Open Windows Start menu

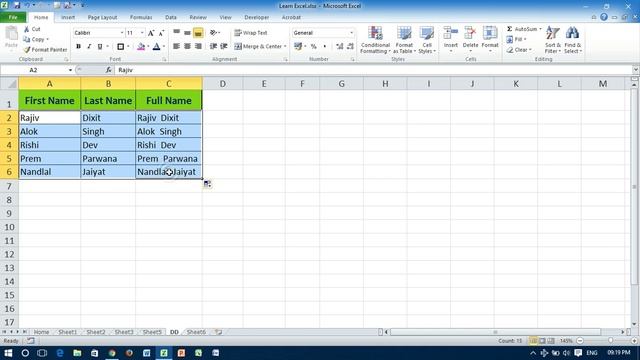[x=8, y=353]
